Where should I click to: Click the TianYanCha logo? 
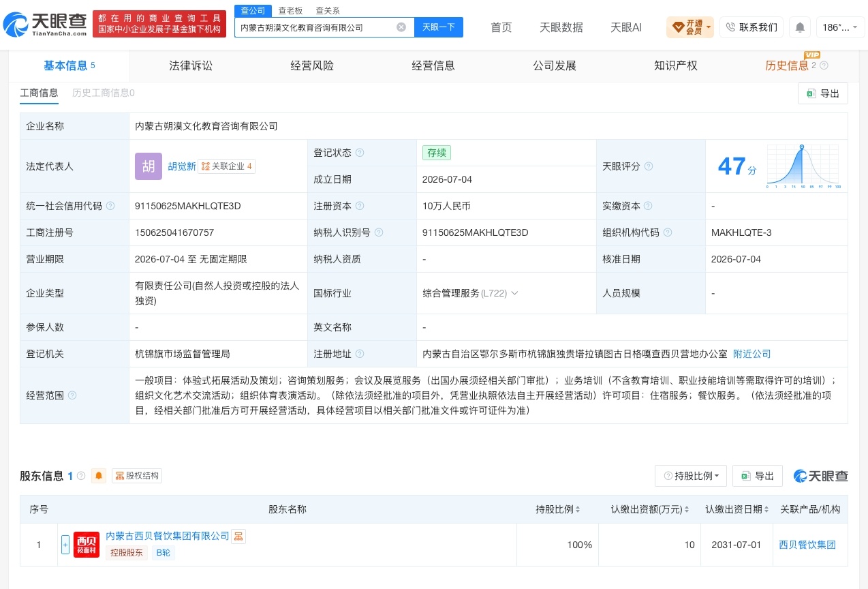[x=45, y=24]
